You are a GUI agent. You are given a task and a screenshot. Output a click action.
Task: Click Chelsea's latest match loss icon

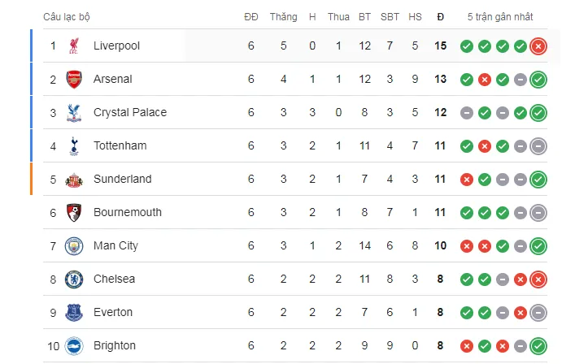(x=538, y=279)
